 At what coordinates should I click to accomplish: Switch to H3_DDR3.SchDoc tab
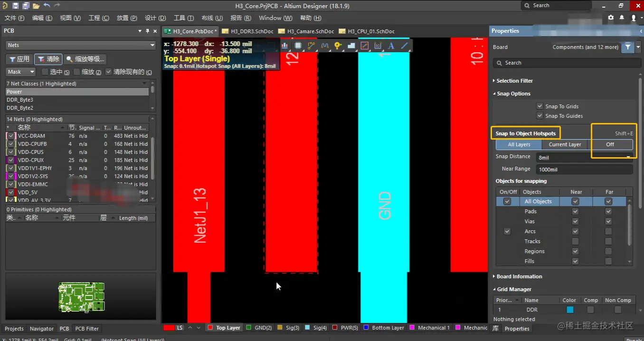point(248,31)
